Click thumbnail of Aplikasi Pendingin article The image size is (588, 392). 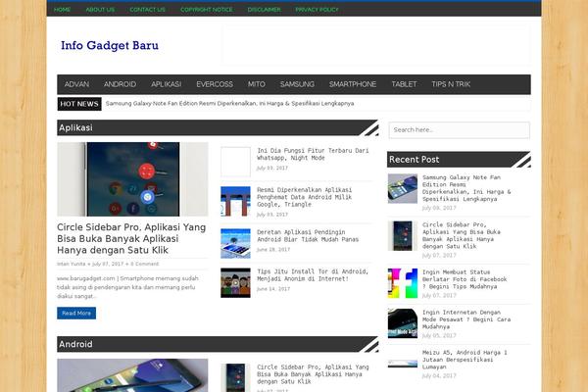[235, 243]
